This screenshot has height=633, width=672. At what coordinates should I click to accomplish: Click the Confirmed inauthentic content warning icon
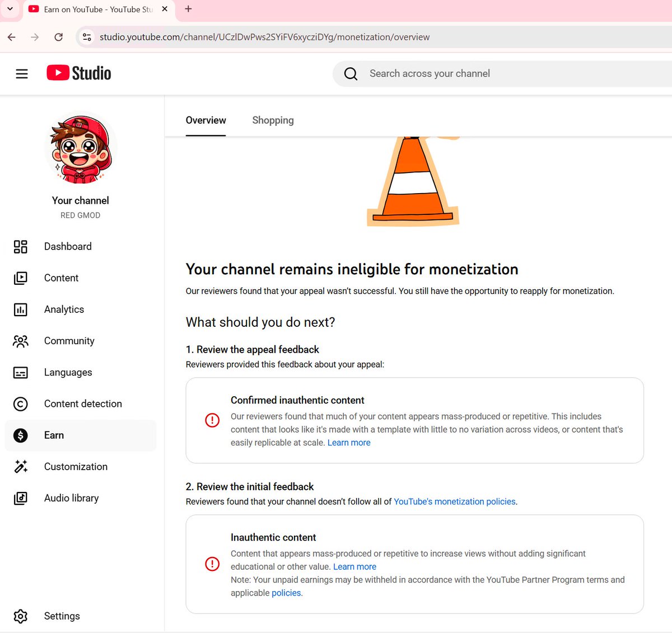212,420
